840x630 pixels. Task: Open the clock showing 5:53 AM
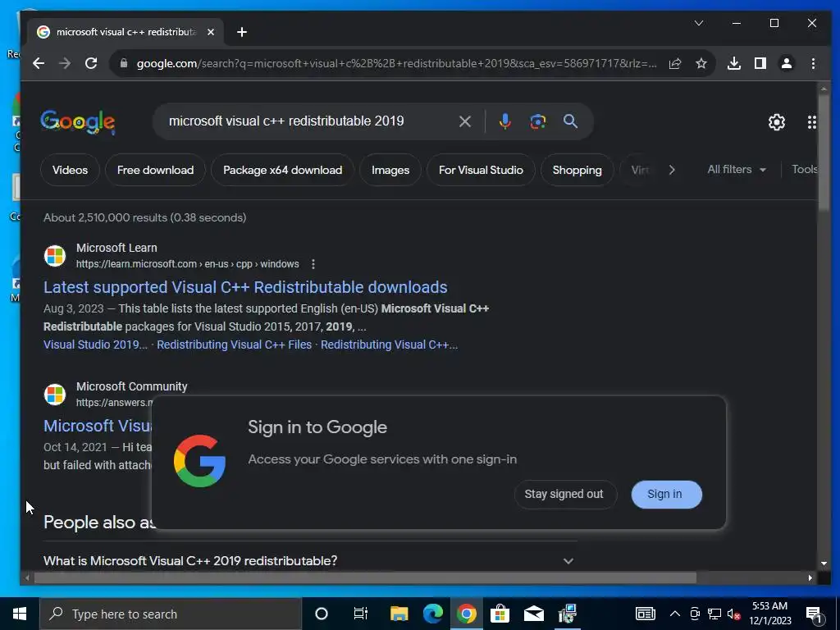(769, 614)
